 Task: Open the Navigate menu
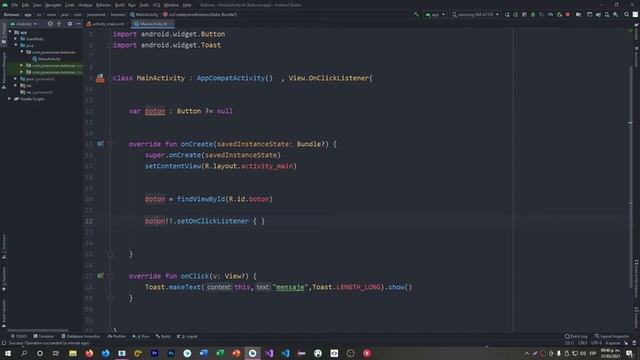click(53, 5)
